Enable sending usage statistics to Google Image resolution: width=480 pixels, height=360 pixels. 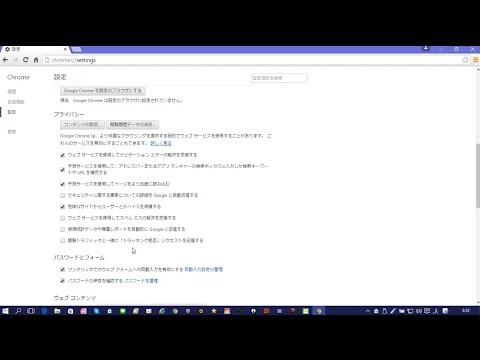pyautogui.click(x=62, y=229)
